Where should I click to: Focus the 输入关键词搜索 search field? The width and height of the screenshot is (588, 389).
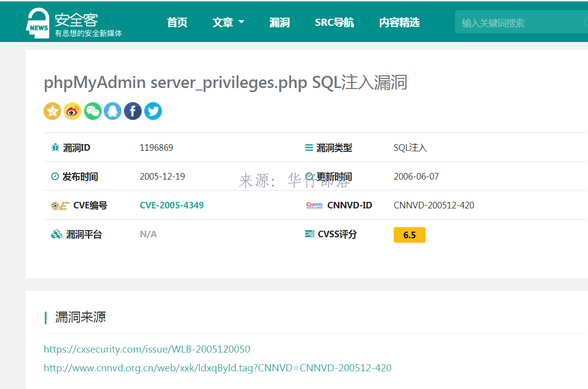click(x=521, y=22)
